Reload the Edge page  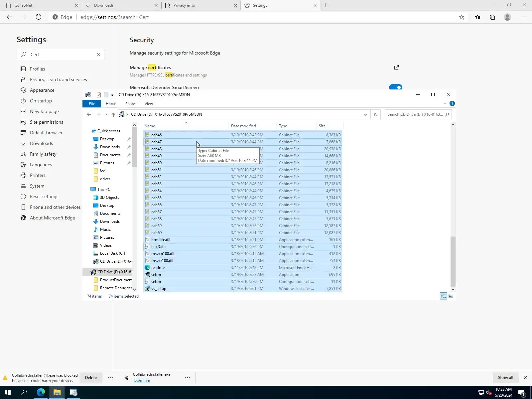tap(39, 17)
